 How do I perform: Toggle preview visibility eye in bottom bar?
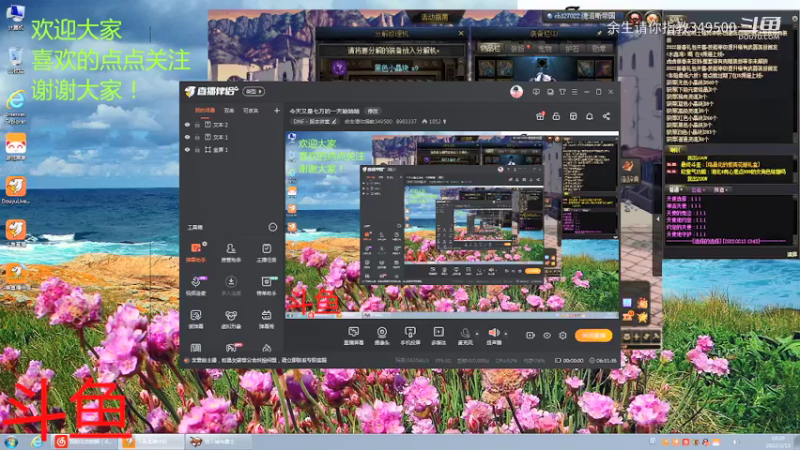pyautogui.click(x=546, y=335)
